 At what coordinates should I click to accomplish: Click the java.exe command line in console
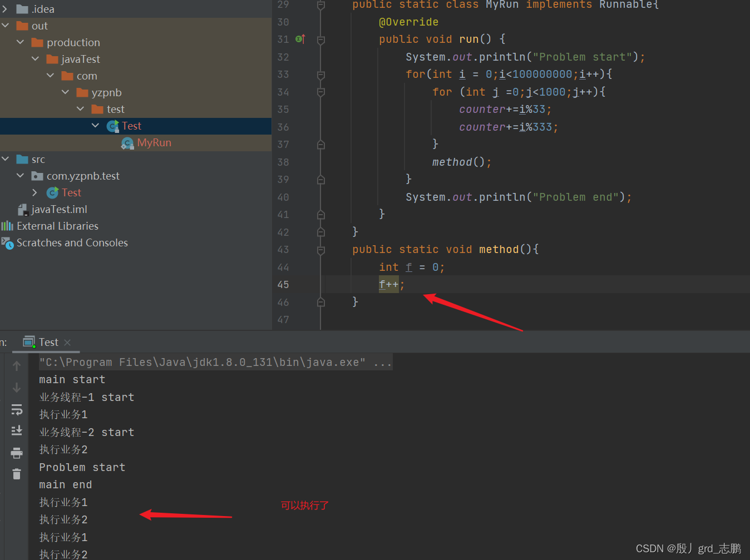[215, 362]
